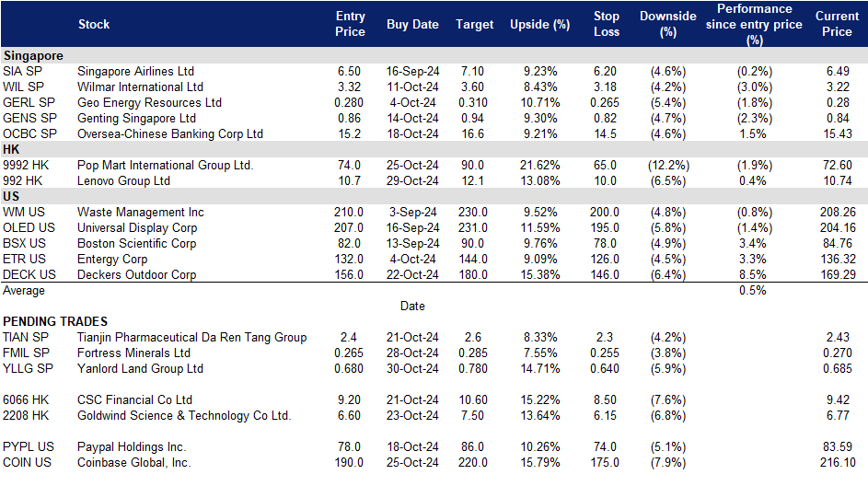Image resolution: width=868 pixels, height=486 pixels.
Task: Select the Stop Loss header
Action: [x=607, y=24]
